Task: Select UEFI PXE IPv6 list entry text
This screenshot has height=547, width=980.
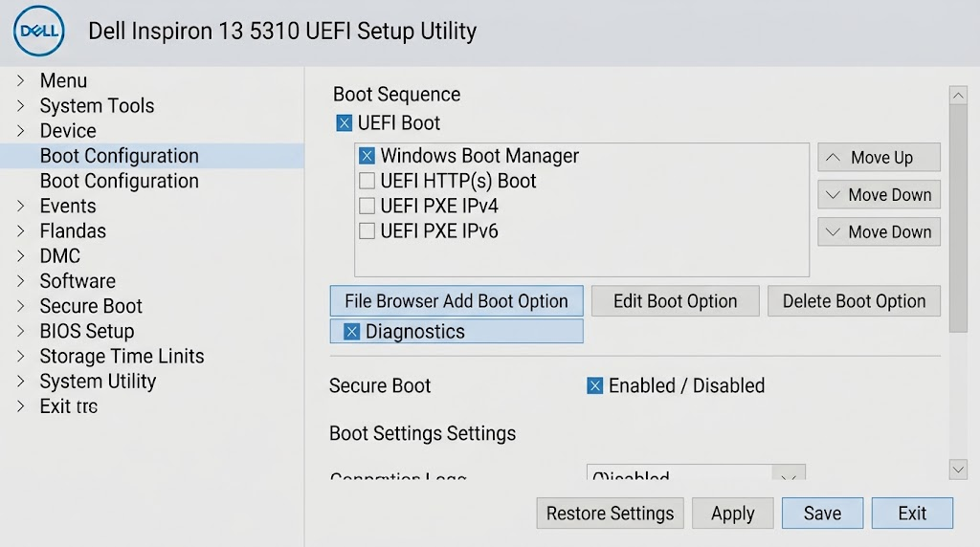Action: (x=438, y=231)
